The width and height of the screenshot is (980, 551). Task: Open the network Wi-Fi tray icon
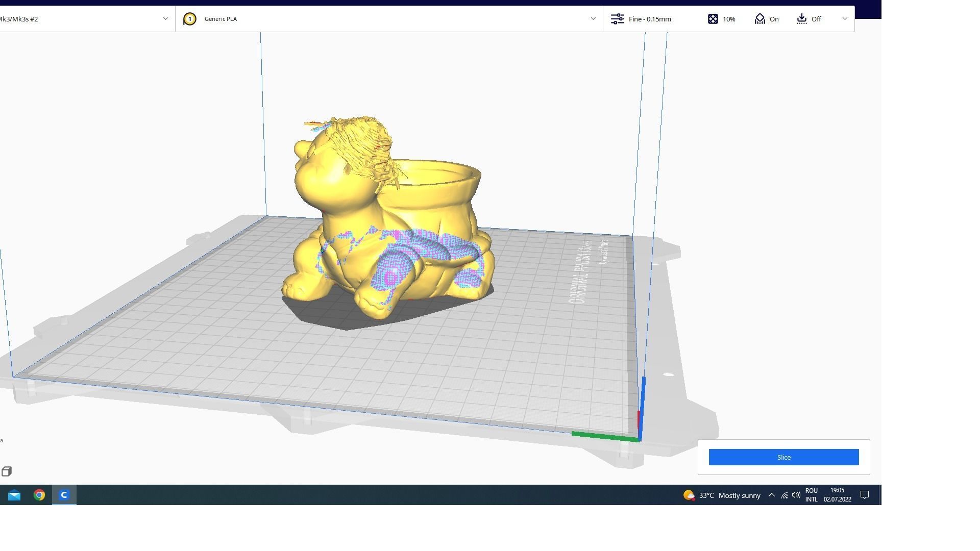[x=785, y=495]
